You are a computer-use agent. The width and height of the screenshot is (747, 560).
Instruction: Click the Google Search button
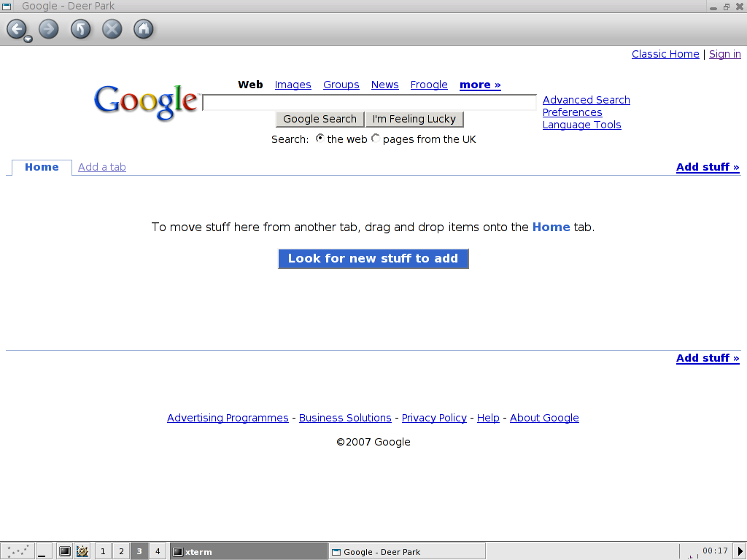[x=320, y=119]
